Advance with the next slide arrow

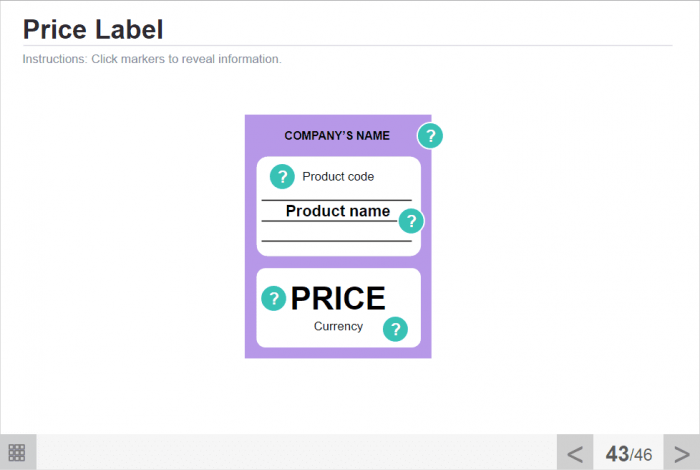[681, 453]
